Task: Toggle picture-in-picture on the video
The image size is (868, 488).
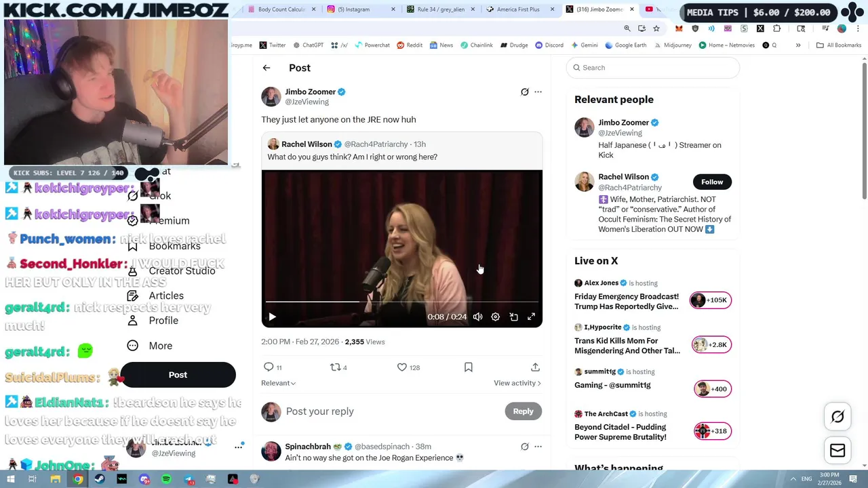Action: click(514, 317)
